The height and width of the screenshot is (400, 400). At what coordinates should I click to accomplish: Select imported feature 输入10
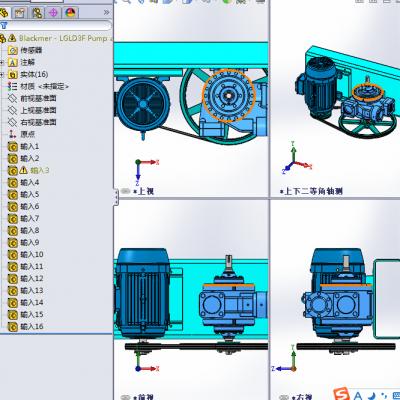point(32,254)
